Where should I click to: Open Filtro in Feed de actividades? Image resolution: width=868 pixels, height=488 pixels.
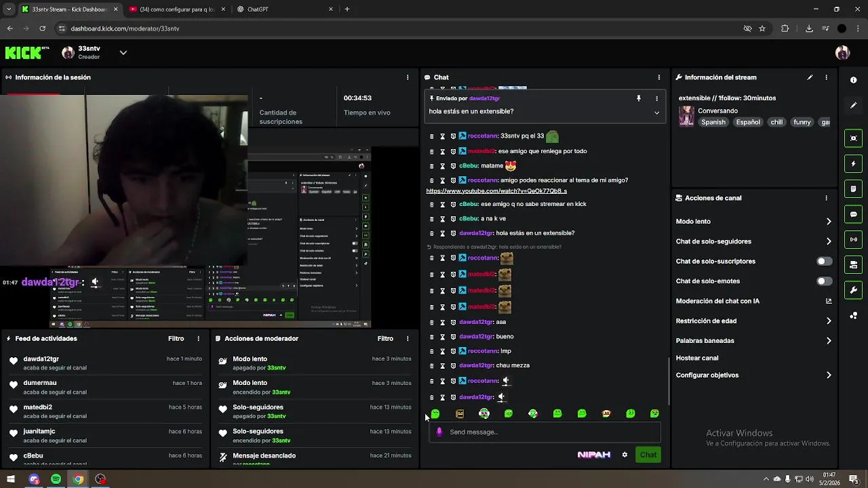[176, 338]
